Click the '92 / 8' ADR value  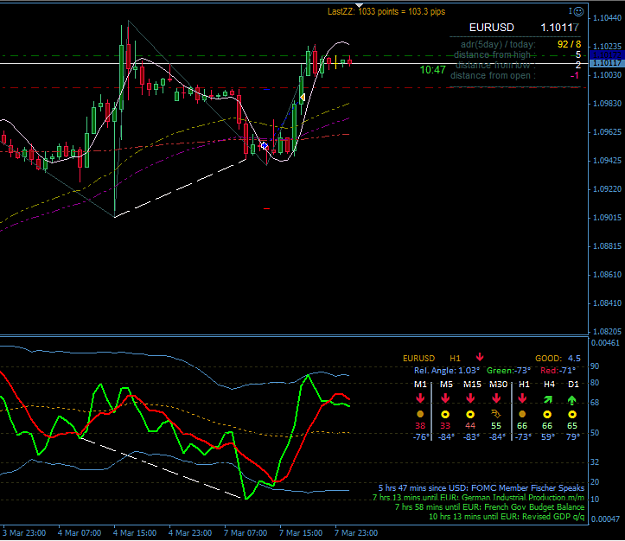coord(569,44)
